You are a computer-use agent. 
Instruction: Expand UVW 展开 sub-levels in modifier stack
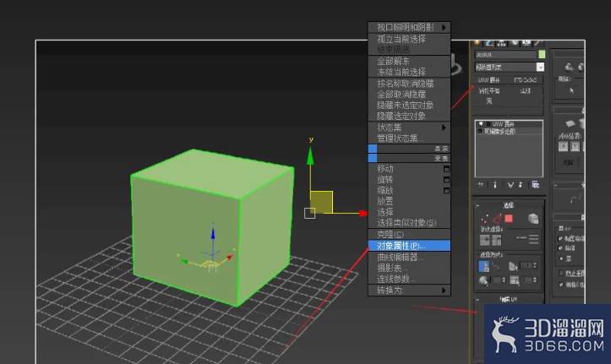(488, 124)
